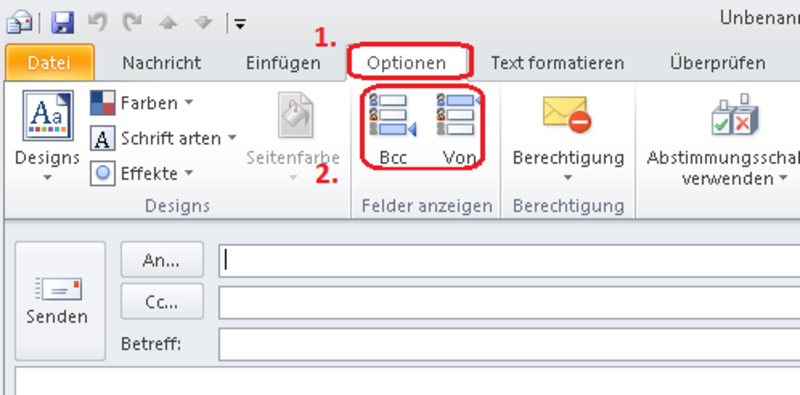Click the Previous Item up arrow
This screenshot has width=800, height=395.
tap(168, 23)
